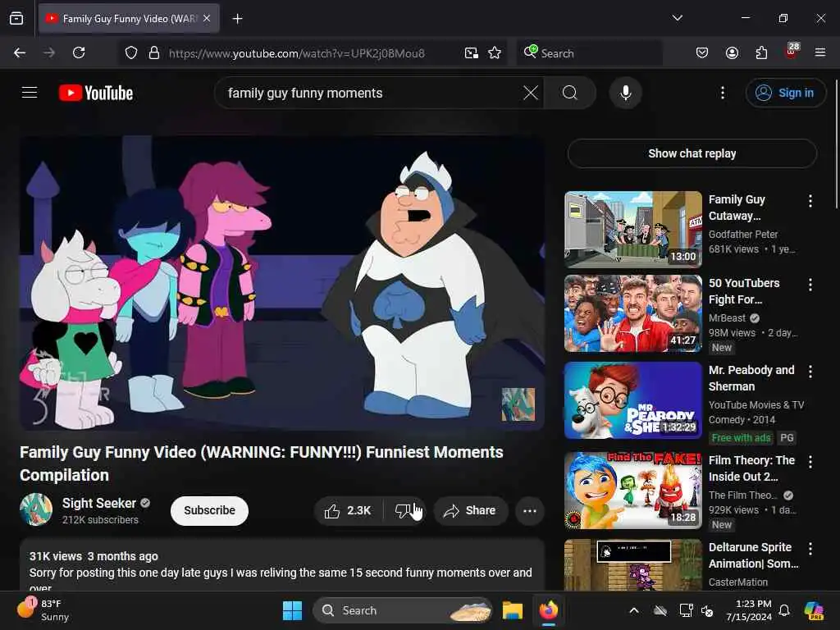Go to YouTube home via logo
Image resolution: width=840 pixels, height=630 pixels.
(x=96, y=93)
